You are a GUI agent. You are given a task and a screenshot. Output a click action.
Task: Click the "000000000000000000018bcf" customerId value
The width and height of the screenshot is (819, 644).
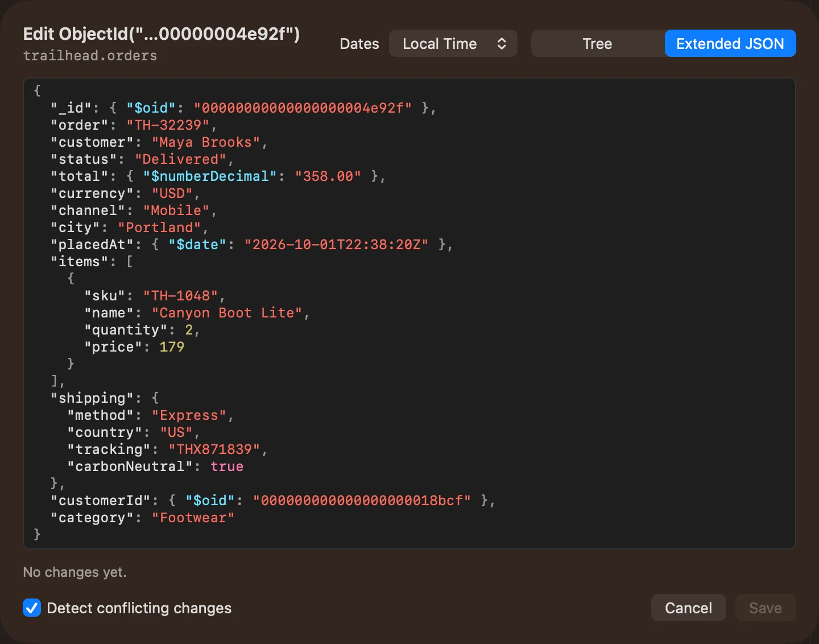(362, 501)
